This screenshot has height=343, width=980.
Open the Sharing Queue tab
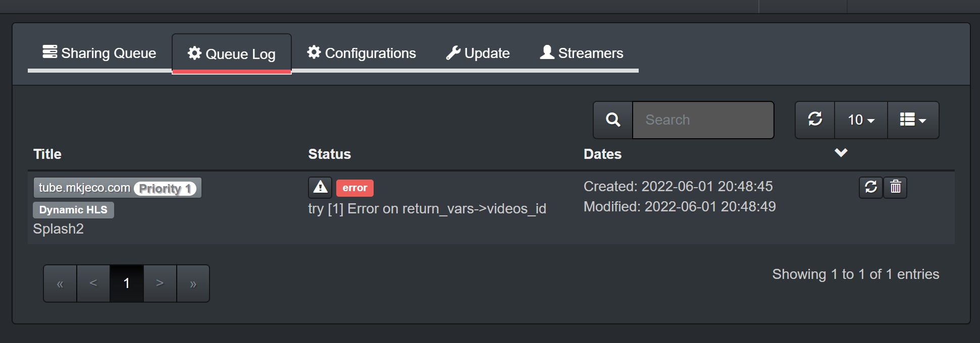pos(99,53)
